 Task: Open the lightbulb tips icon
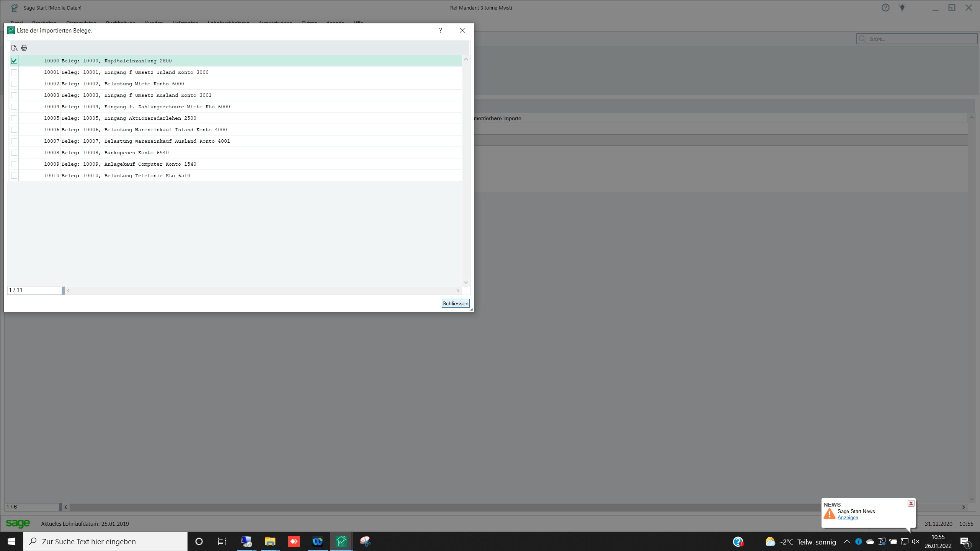[x=902, y=8]
